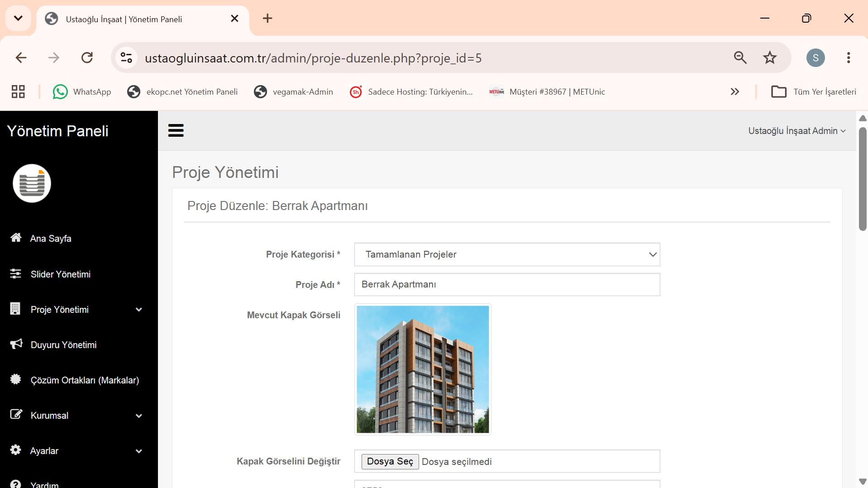
Task: Open Tüm Yer İşaretleri folder
Action: coord(814,91)
